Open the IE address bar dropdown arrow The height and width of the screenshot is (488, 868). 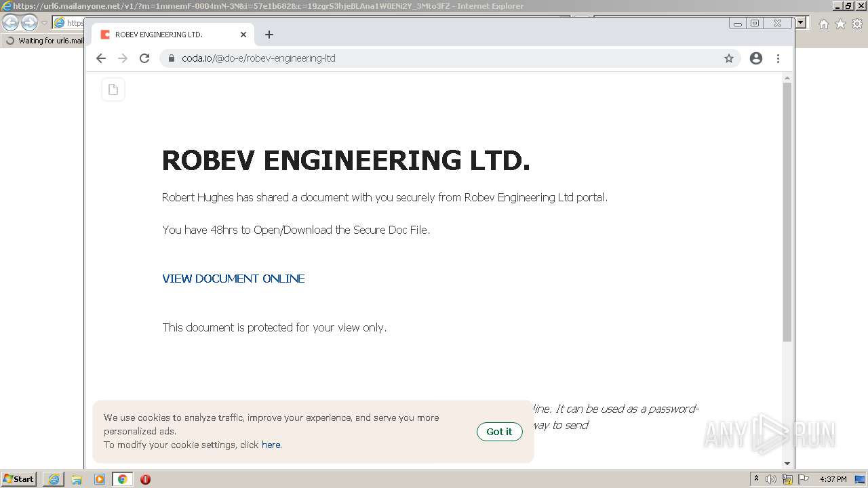(x=800, y=23)
